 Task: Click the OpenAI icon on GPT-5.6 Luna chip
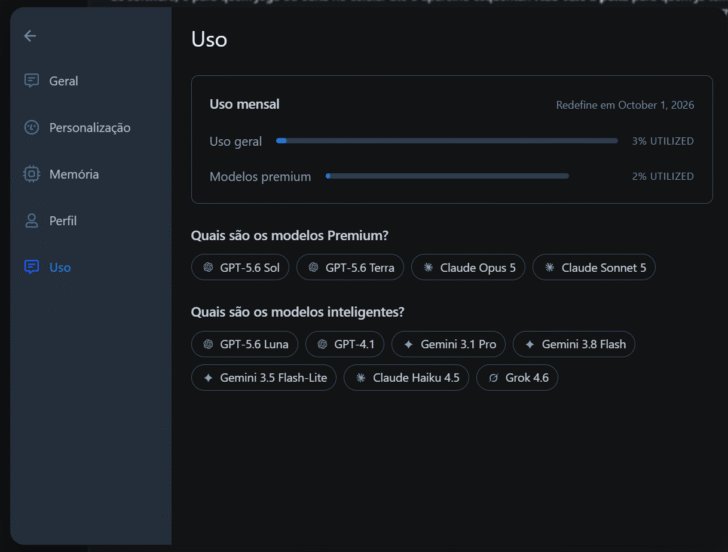[208, 344]
